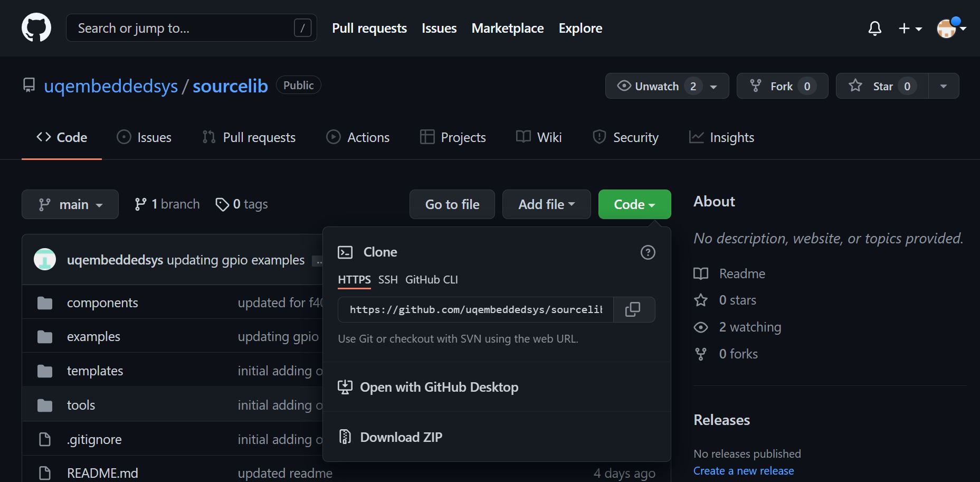Open the user avatar menu
Screen dimensions: 980x482
tap(951, 28)
